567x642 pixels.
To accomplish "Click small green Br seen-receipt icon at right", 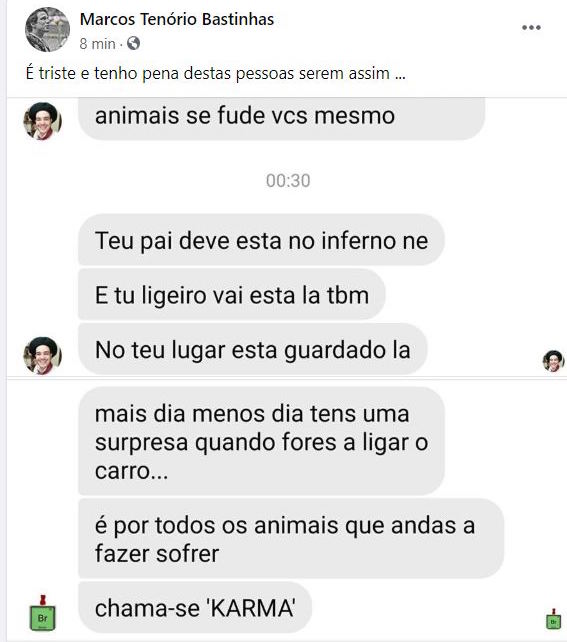I will (553, 619).
